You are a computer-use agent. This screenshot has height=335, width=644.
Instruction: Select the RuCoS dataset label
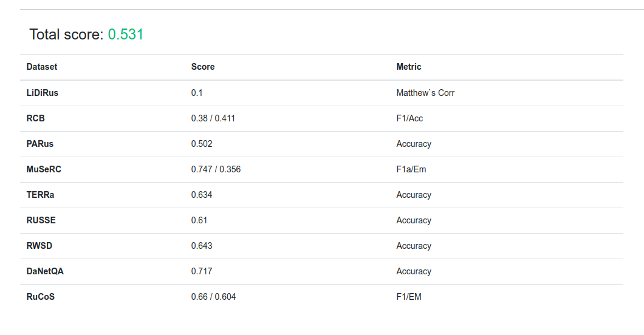click(41, 297)
